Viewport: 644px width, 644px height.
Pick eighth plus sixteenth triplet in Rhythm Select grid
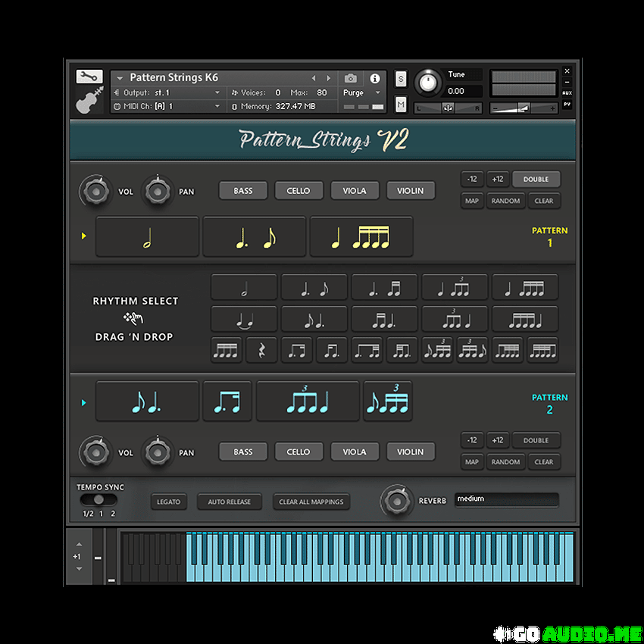[x=437, y=350]
